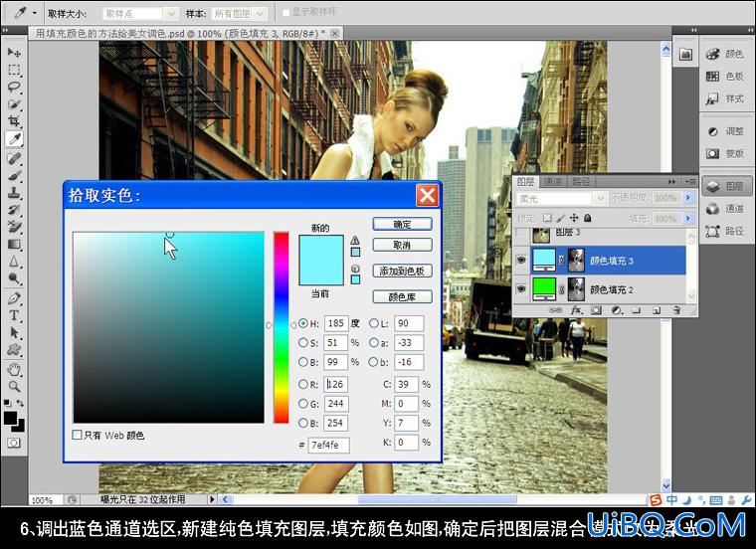Open the layers panel options menu
Image resolution: width=756 pixels, height=549 pixels.
point(690,182)
